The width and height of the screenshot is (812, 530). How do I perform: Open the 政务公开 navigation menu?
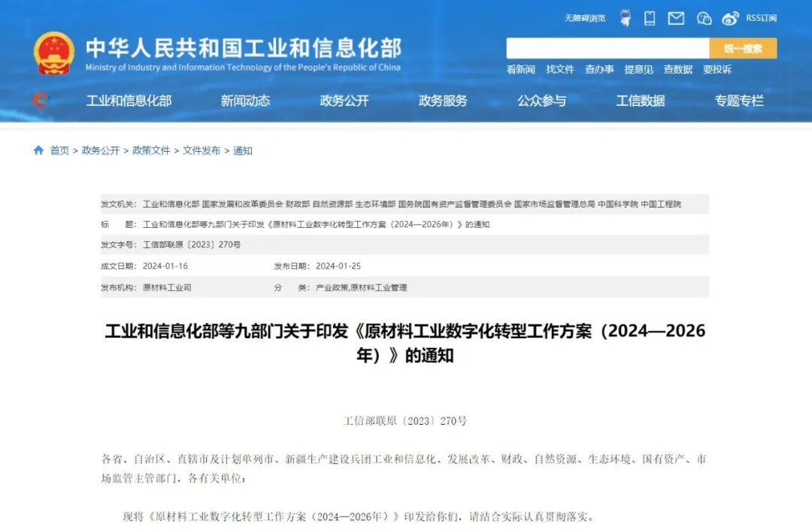[x=344, y=101]
